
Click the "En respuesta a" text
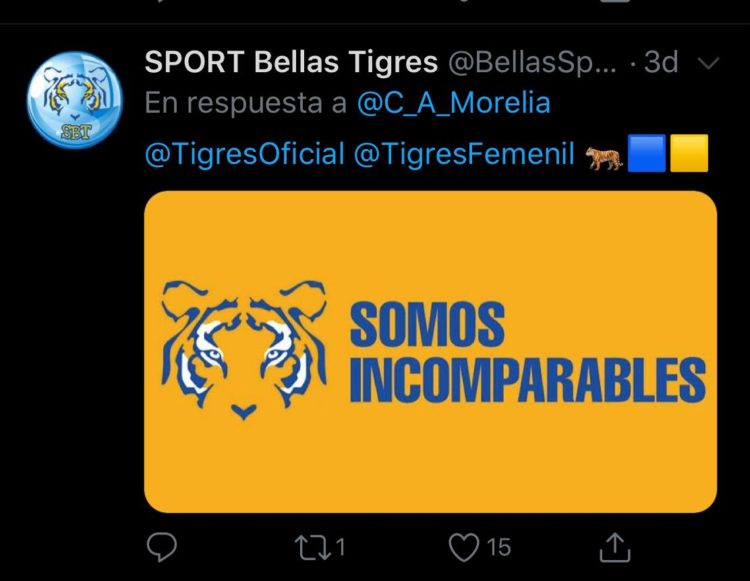[x=245, y=103]
